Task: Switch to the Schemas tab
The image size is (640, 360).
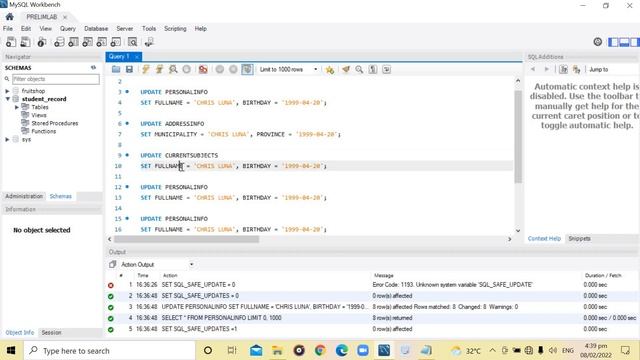Action: [x=60, y=196]
